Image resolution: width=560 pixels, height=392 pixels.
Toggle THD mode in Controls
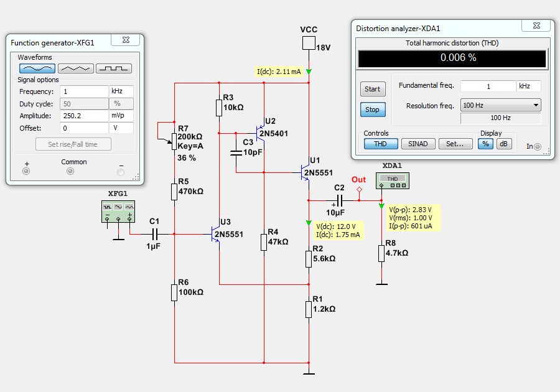[x=381, y=144]
